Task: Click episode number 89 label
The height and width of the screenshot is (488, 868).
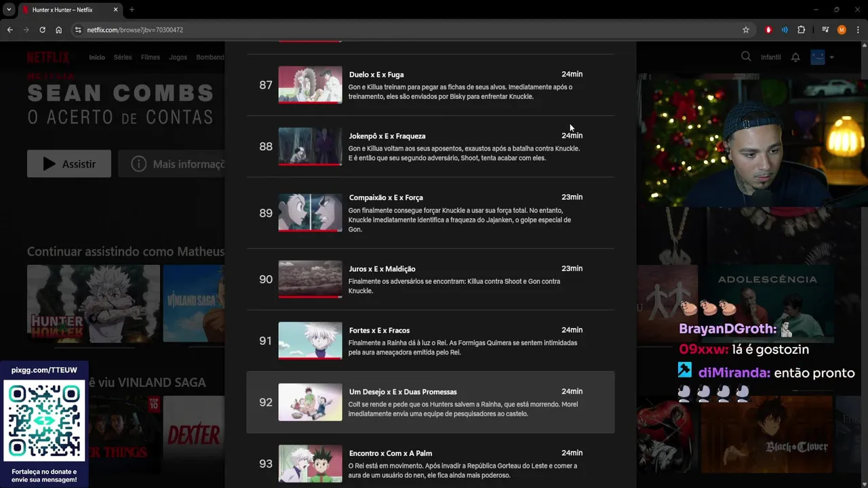Action: pyautogui.click(x=266, y=213)
